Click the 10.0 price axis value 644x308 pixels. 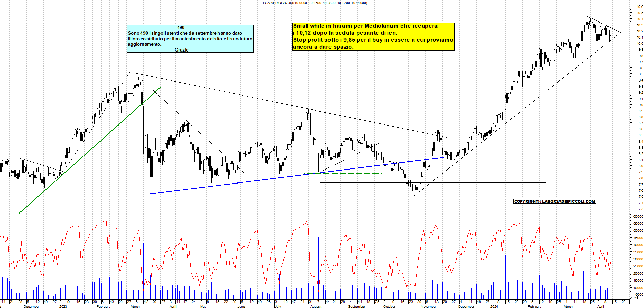coord(640,43)
